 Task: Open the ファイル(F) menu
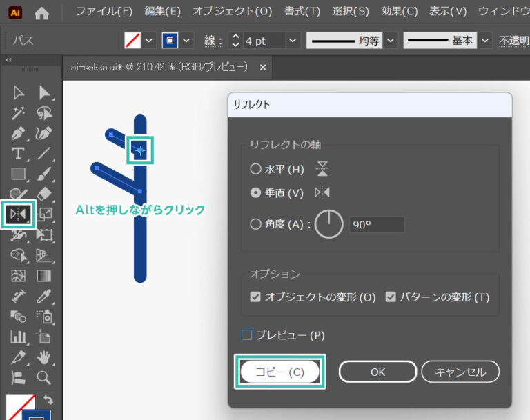pyautogui.click(x=104, y=12)
